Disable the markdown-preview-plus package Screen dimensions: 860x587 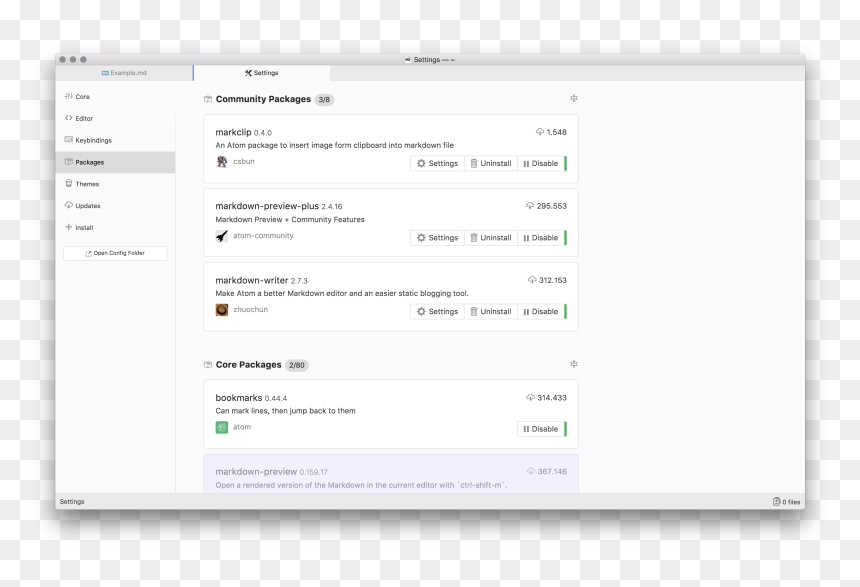pyautogui.click(x=541, y=238)
